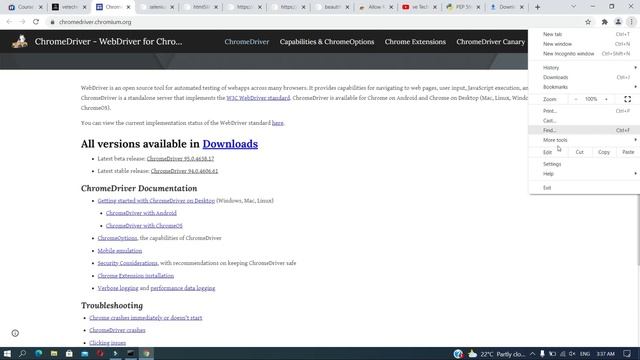Open the Extensions puzzle icon
Viewport: 640px width, 360px height.
[x=604, y=22]
